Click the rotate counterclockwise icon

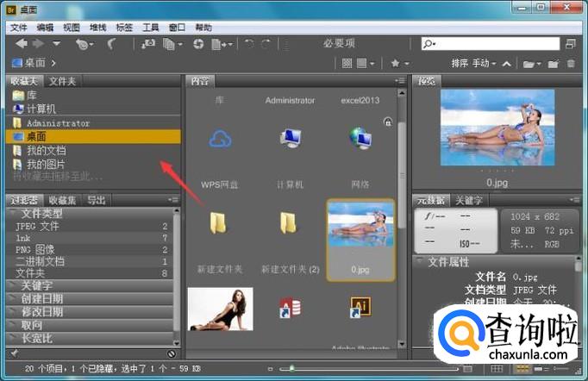[x=249, y=43]
